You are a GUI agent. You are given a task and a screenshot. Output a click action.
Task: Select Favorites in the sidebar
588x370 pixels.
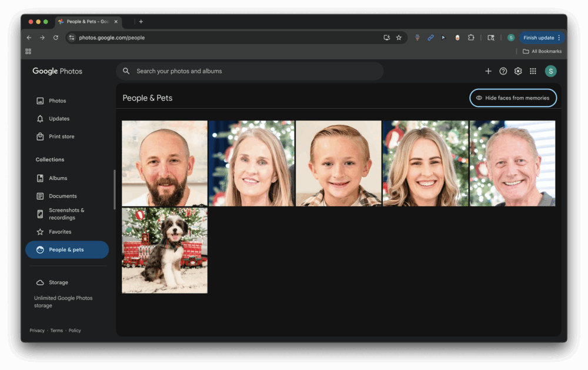point(60,232)
